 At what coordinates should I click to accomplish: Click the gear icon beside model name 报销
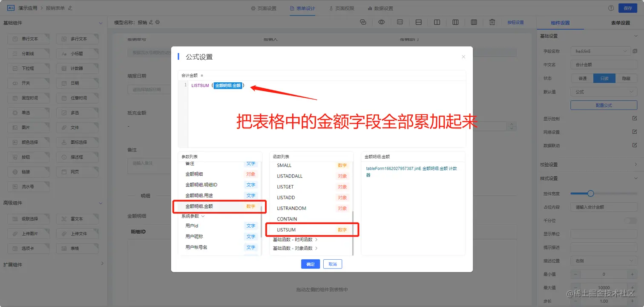(x=157, y=22)
